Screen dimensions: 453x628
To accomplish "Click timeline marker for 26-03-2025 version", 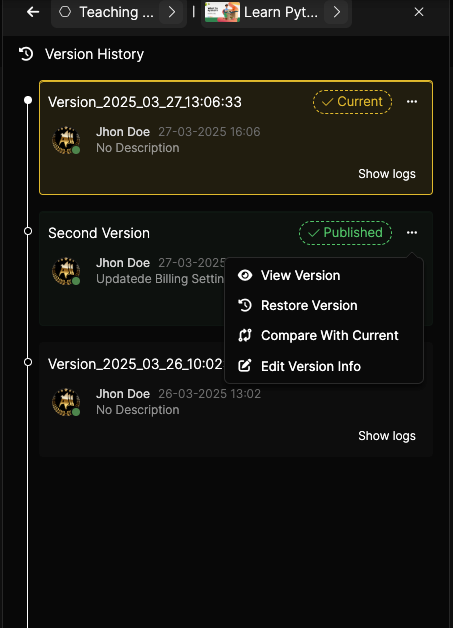I will coord(28,362).
